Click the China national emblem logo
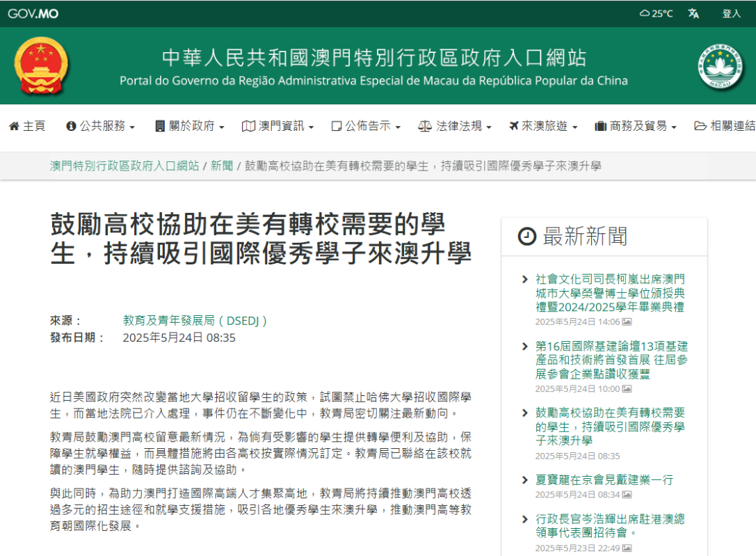756x556 pixels. coord(41,67)
